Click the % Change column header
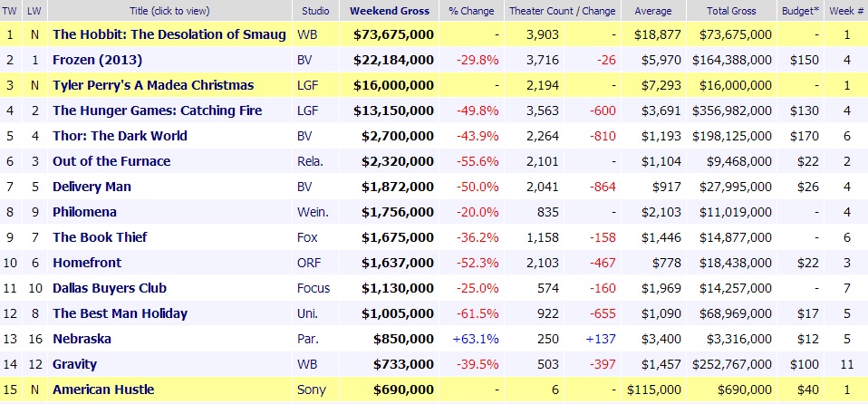Image resolution: width=868 pixels, height=404 pixels. point(470,11)
